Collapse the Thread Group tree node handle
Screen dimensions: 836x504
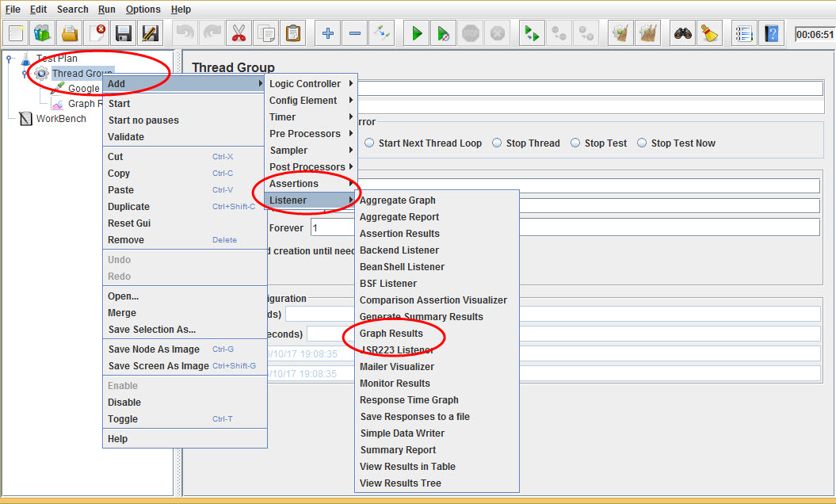[25, 74]
